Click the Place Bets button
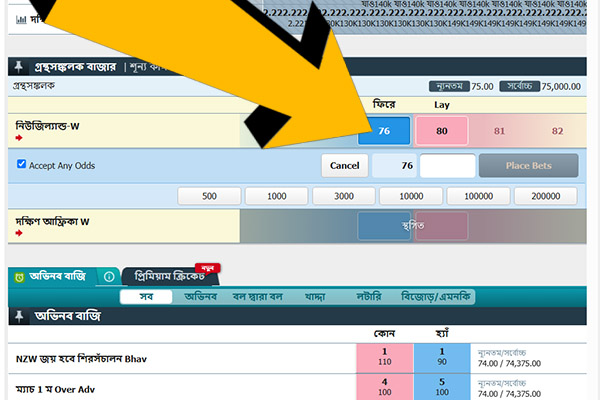The height and width of the screenshot is (400, 600). [x=528, y=165]
